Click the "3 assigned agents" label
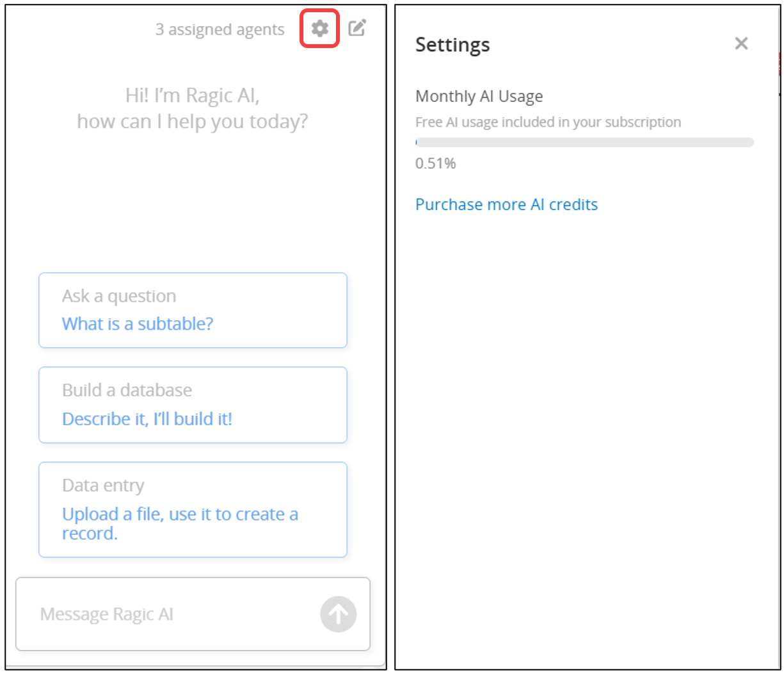 [x=220, y=29]
